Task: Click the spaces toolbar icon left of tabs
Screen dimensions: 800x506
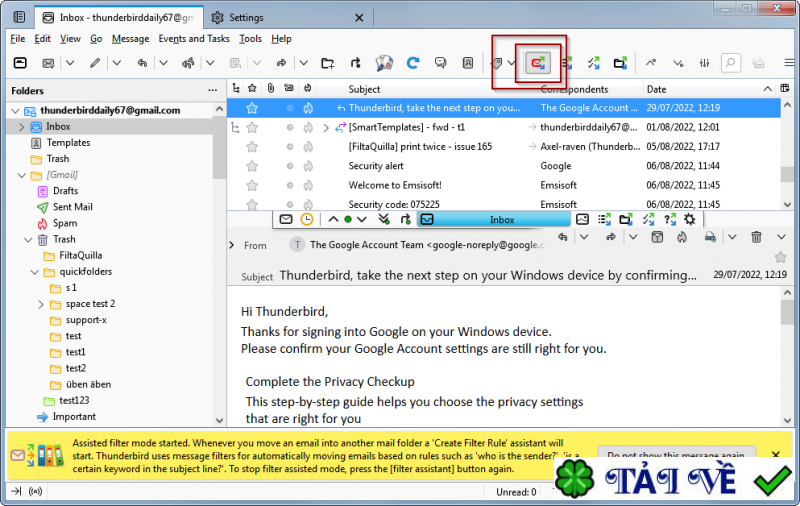Action: tap(19, 17)
